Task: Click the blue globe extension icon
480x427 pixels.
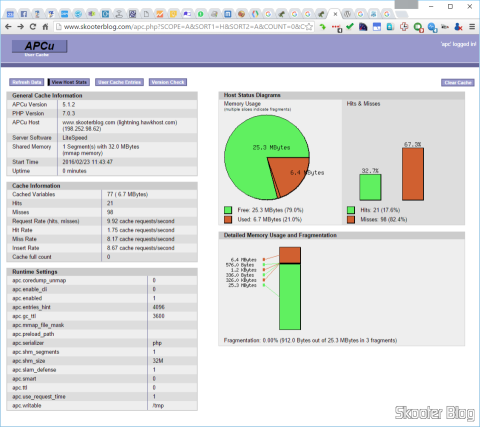Action: tap(432, 27)
